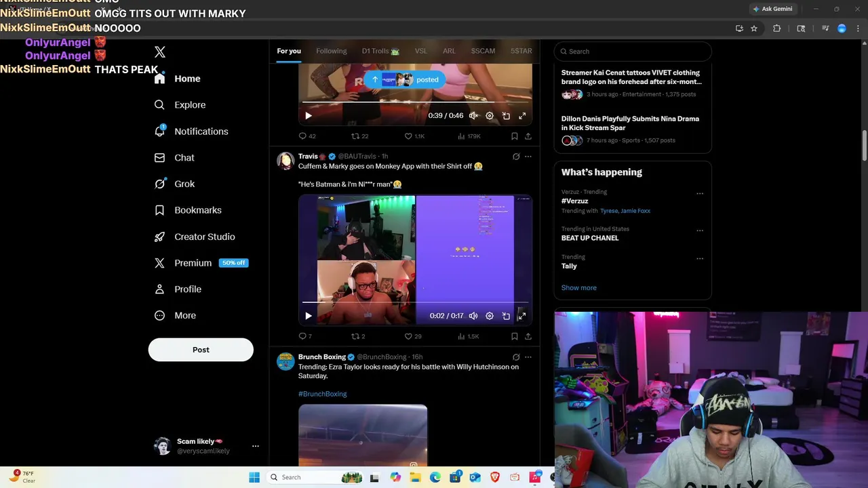Screen dimensions: 868x488
Task: Click Grok icon on Travis post
Action: 516,157
